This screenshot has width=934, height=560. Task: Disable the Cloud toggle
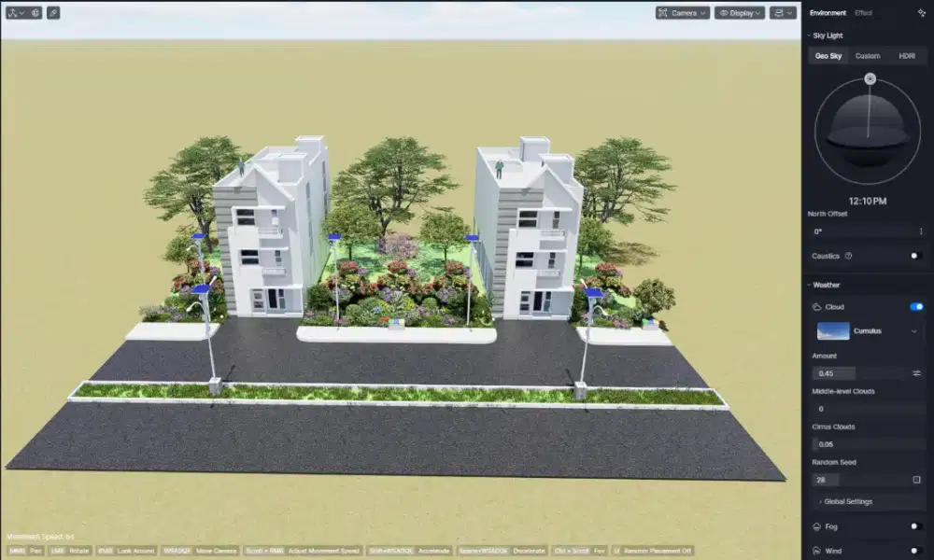[916, 306]
